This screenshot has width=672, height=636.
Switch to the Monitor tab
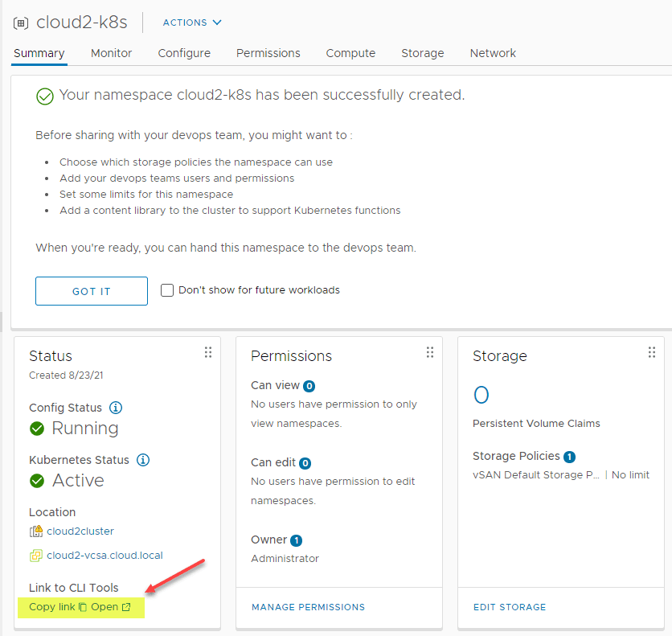111,53
